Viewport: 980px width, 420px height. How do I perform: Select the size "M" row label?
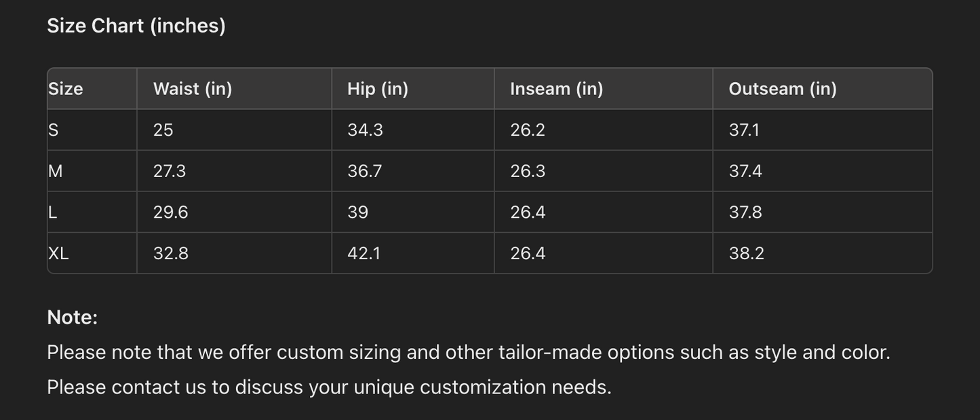pos(56,171)
